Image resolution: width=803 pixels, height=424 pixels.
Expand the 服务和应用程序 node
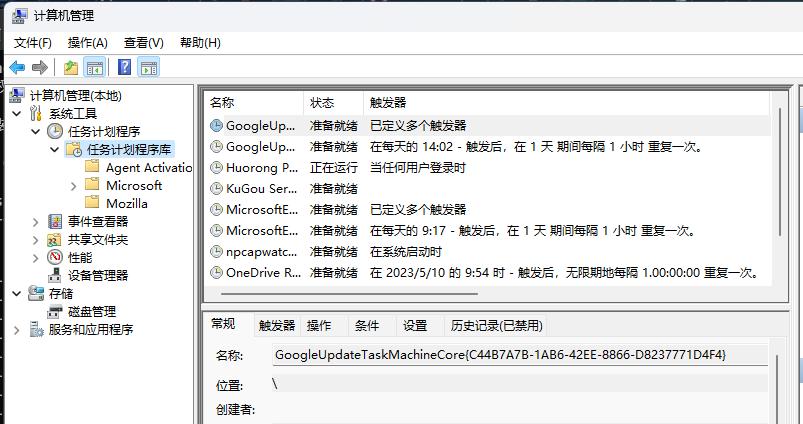pos(17,330)
